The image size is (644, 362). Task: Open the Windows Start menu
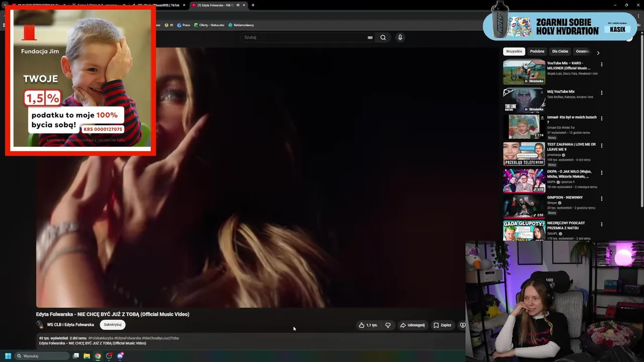(x=8, y=356)
